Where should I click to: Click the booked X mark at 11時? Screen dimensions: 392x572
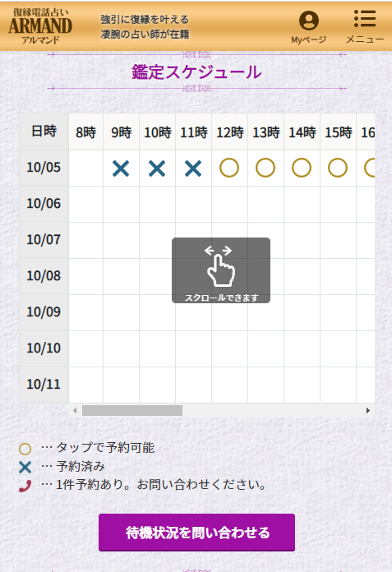point(193,168)
